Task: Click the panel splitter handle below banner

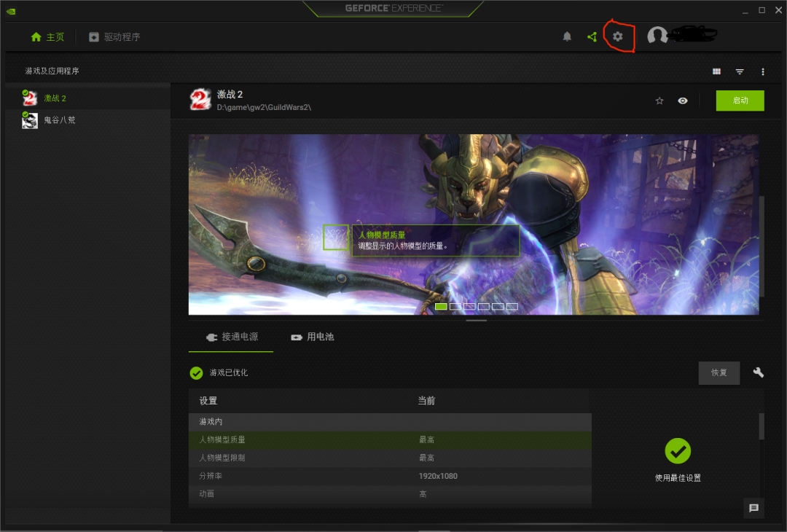Action: pyautogui.click(x=477, y=320)
